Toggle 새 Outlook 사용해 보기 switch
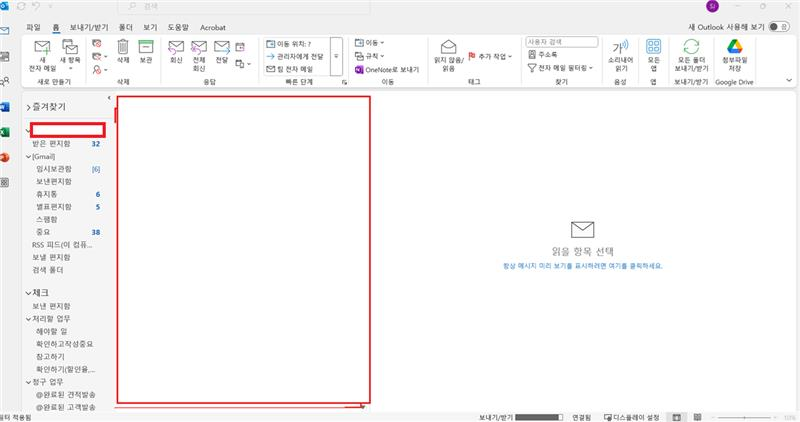800x422 pixels. point(779,27)
